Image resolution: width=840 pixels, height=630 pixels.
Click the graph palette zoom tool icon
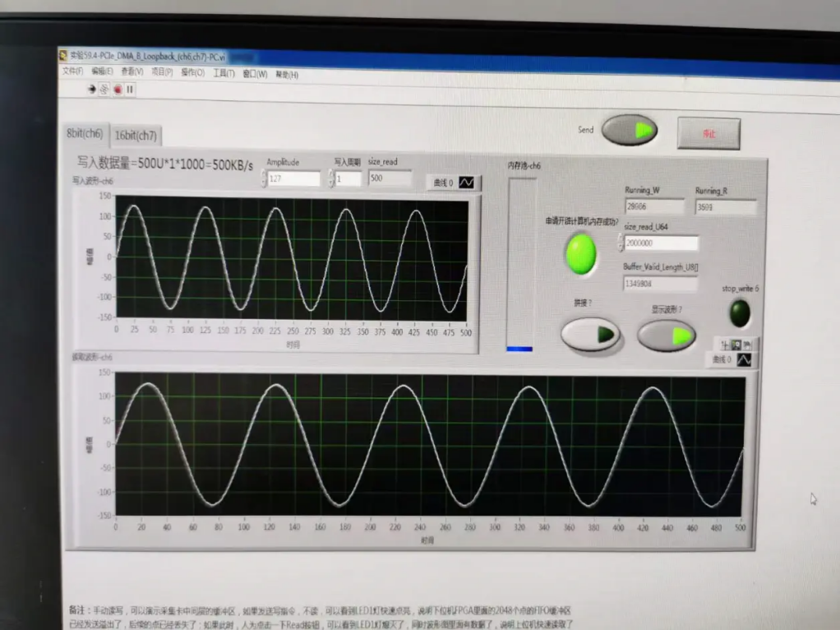[736, 344]
